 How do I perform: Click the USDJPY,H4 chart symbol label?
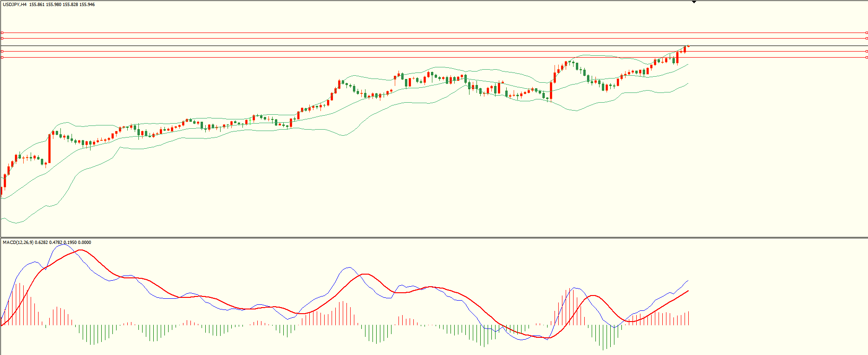point(14,5)
